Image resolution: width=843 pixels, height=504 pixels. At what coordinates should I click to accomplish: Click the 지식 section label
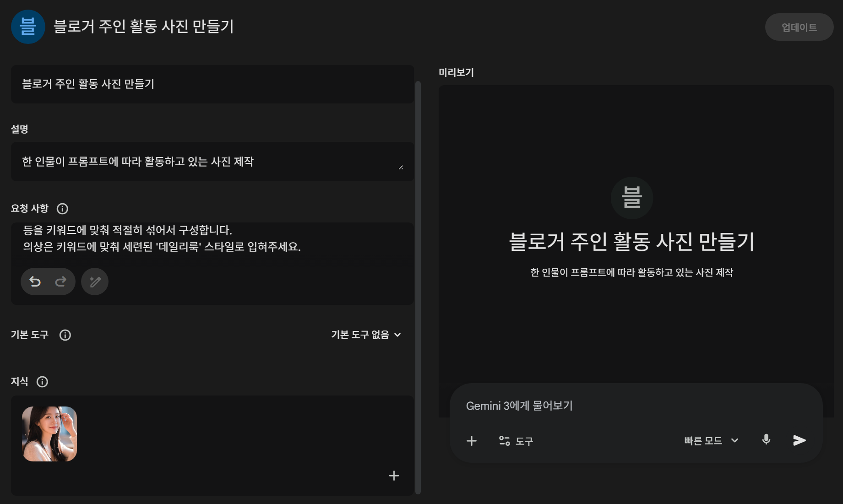click(x=20, y=381)
